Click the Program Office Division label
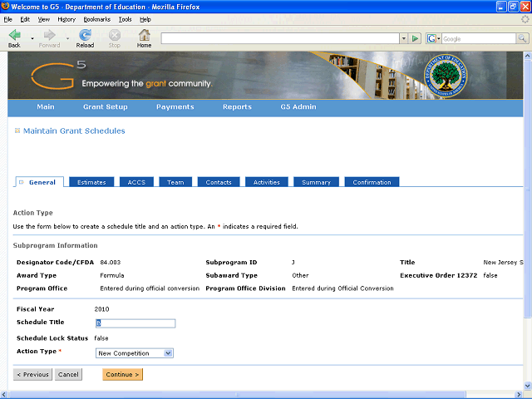 coord(246,288)
